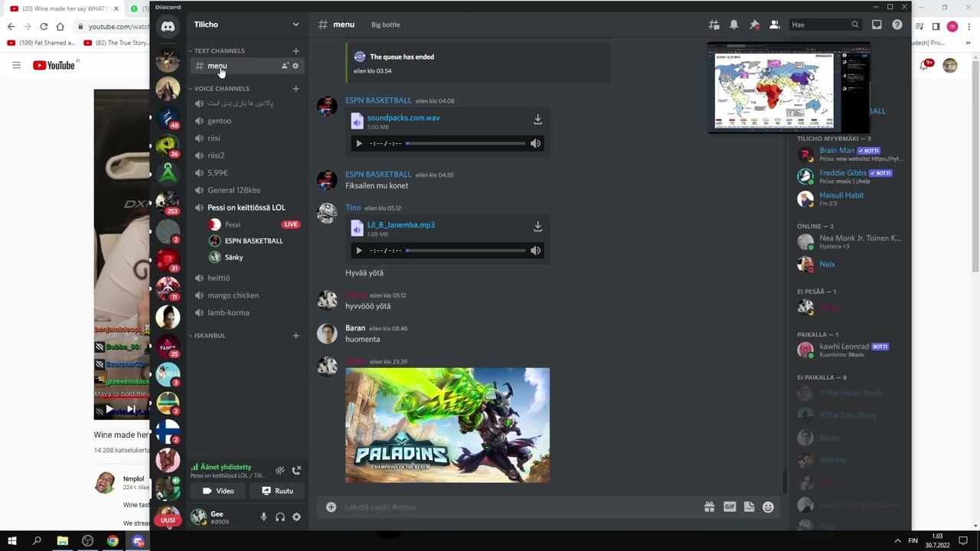Viewport: 980px width, 551px height.
Task: Create channel in ISKANBUL category
Action: click(x=296, y=335)
